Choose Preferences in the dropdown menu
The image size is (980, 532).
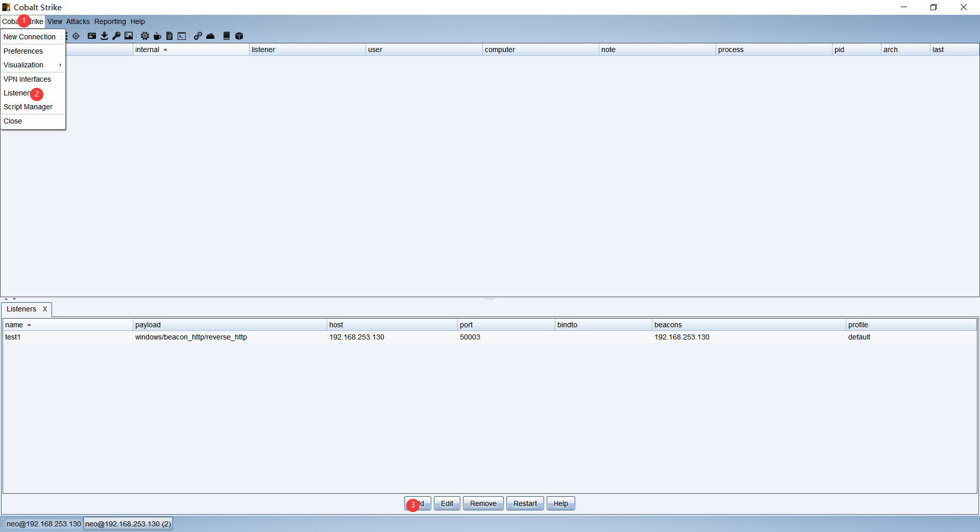pos(33,51)
